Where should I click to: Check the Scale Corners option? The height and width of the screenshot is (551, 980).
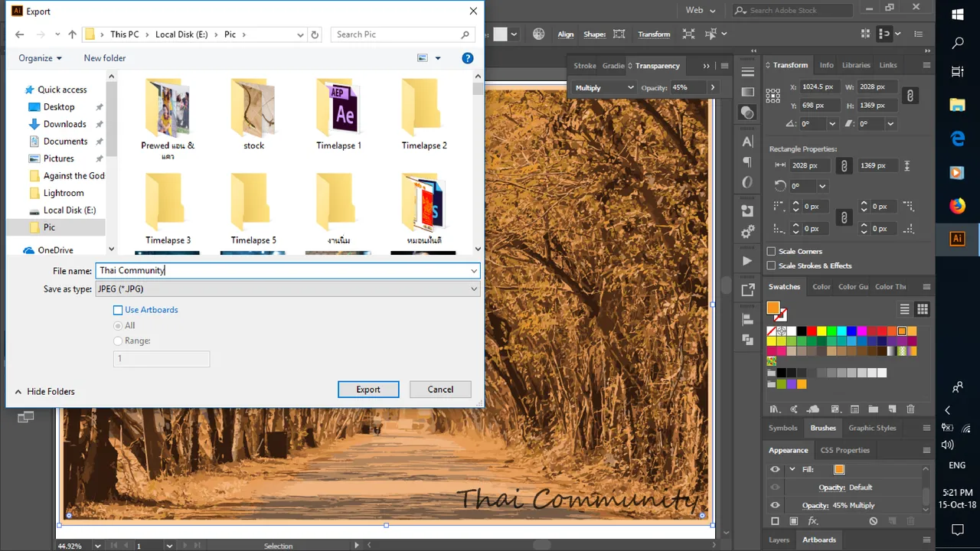pyautogui.click(x=772, y=251)
